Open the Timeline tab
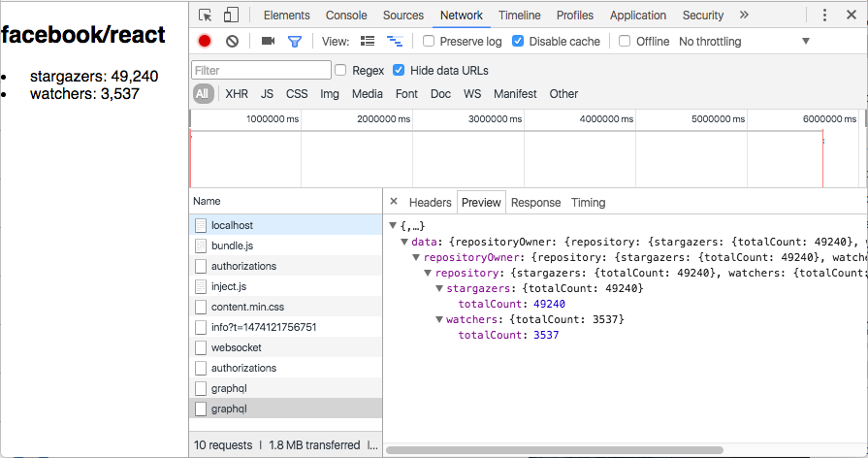Viewport: 868px width, 458px height. [519, 16]
